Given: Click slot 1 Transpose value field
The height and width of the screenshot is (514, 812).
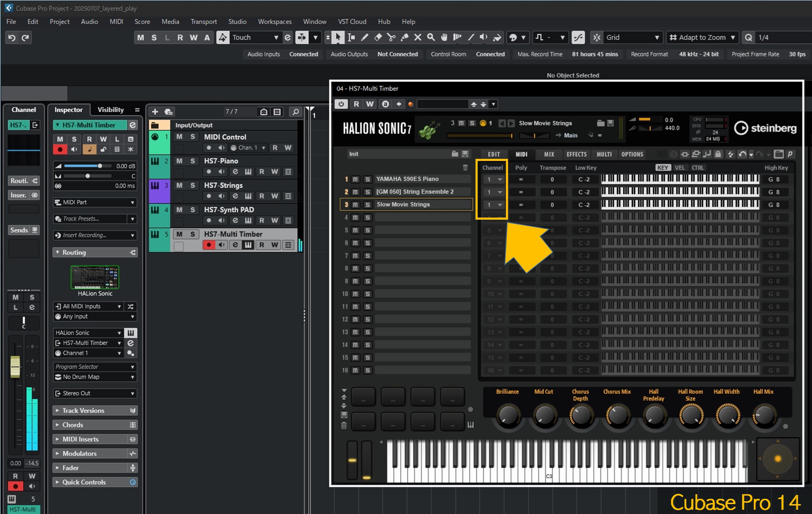Looking at the screenshot, I should tap(552, 179).
